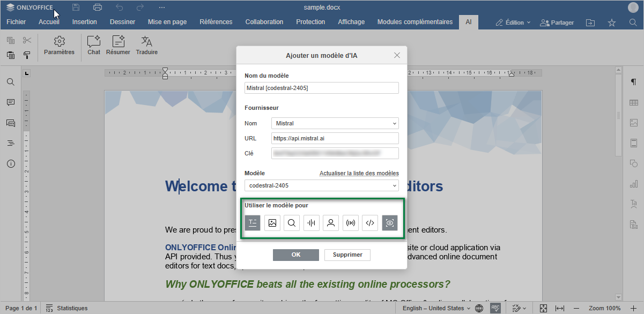The image size is (644, 314).
Task: Enable code capability for the model
Action: tap(370, 223)
